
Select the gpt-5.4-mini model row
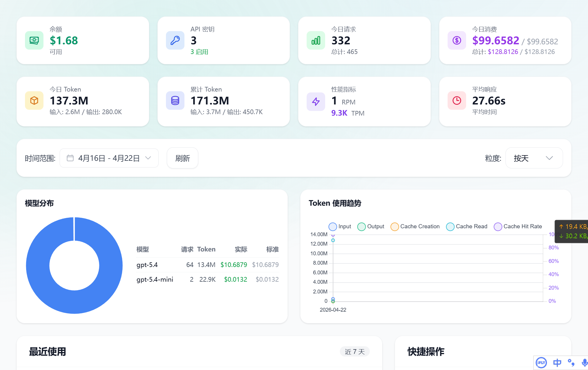pos(208,280)
